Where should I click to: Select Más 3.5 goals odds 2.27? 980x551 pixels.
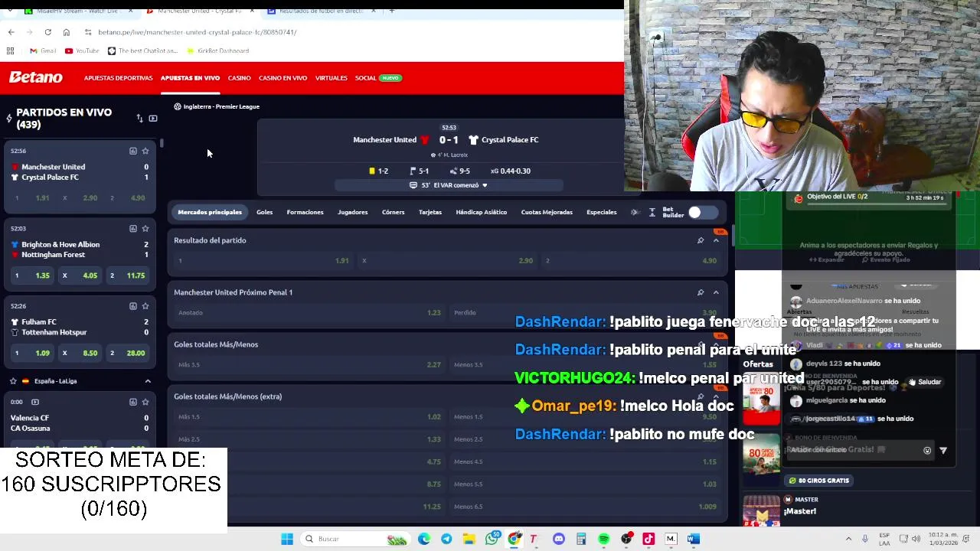pyautogui.click(x=309, y=364)
